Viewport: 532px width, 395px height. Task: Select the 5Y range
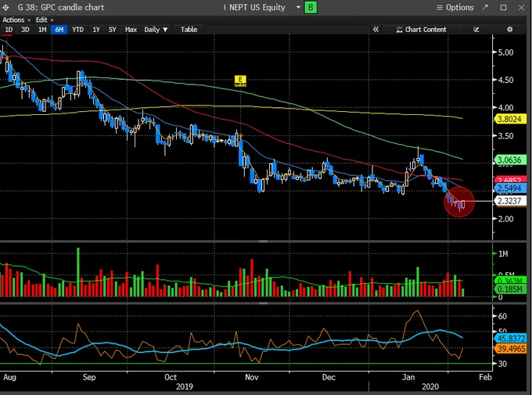[x=113, y=30]
